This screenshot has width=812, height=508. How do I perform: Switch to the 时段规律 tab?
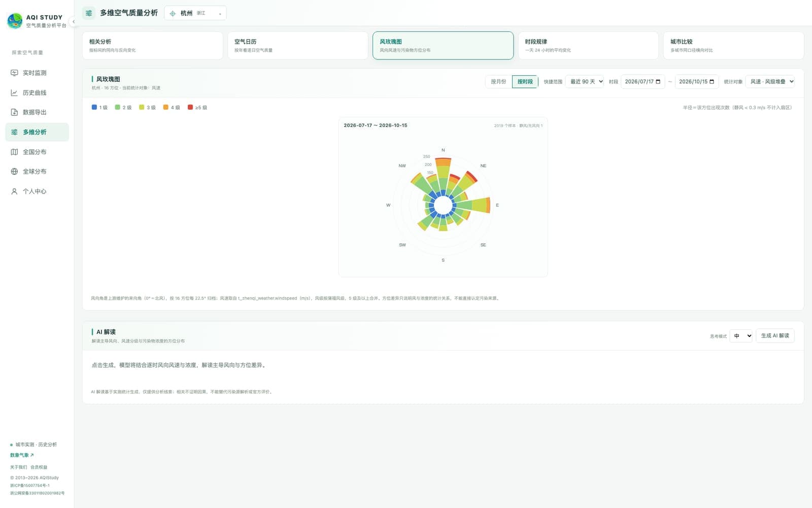[x=588, y=46]
